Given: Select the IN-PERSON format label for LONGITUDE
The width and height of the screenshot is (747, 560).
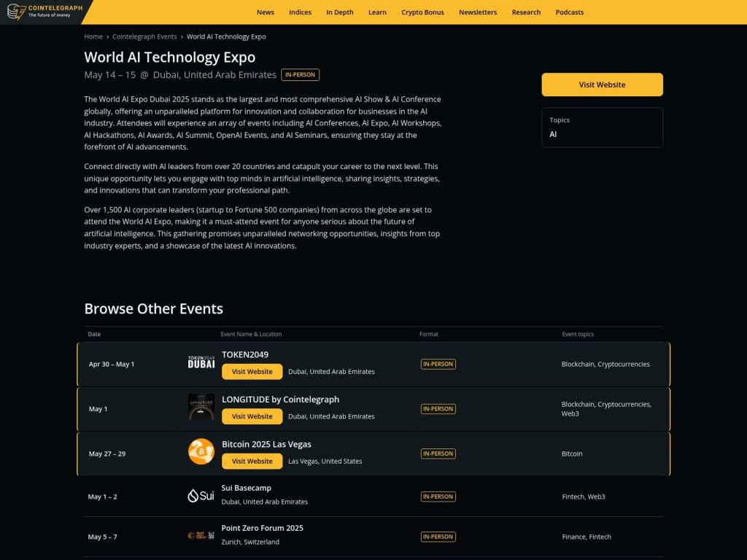Looking at the screenshot, I should click(x=438, y=408).
